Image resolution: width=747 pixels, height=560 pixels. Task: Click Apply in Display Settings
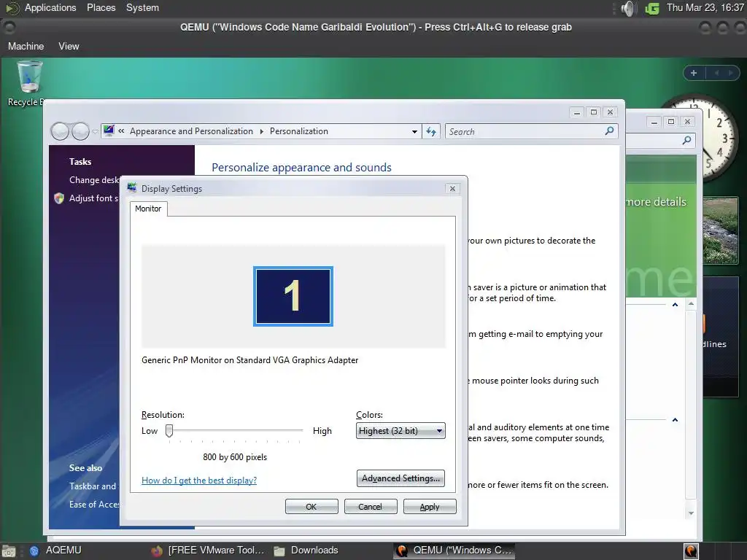coord(430,507)
